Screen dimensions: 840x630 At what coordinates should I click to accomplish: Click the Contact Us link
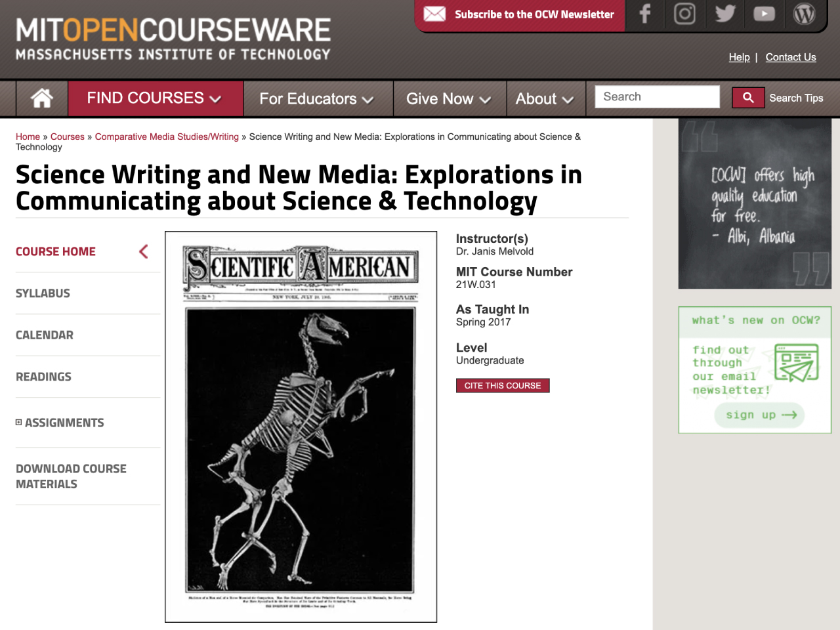pyautogui.click(x=791, y=57)
